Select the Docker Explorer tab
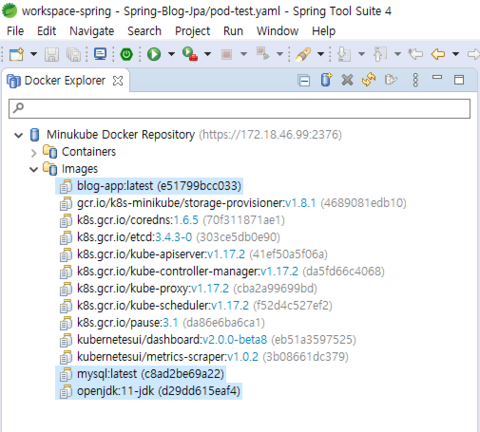 pyautogui.click(x=65, y=80)
